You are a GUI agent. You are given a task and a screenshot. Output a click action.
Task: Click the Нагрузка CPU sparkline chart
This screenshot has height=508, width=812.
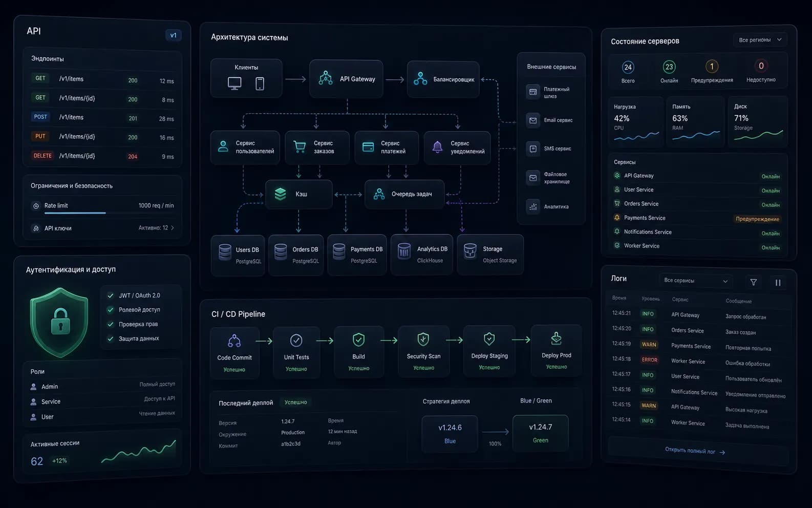pyautogui.click(x=636, y=136)
